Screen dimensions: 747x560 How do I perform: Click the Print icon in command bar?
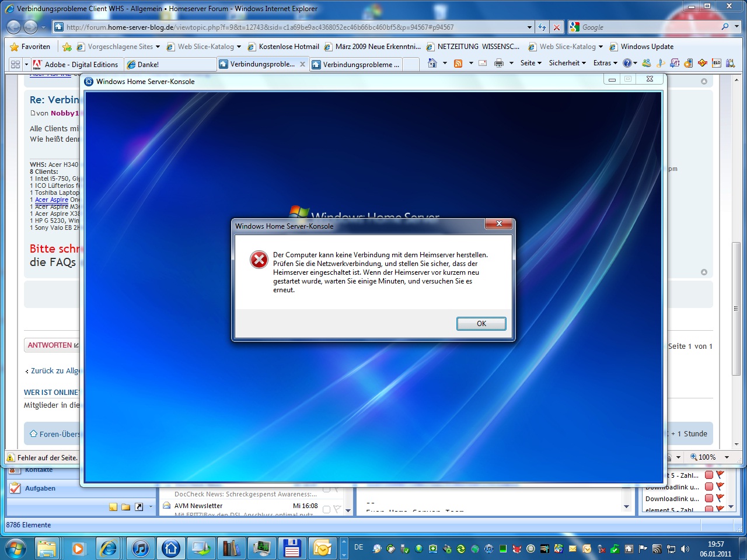(499, 63)
